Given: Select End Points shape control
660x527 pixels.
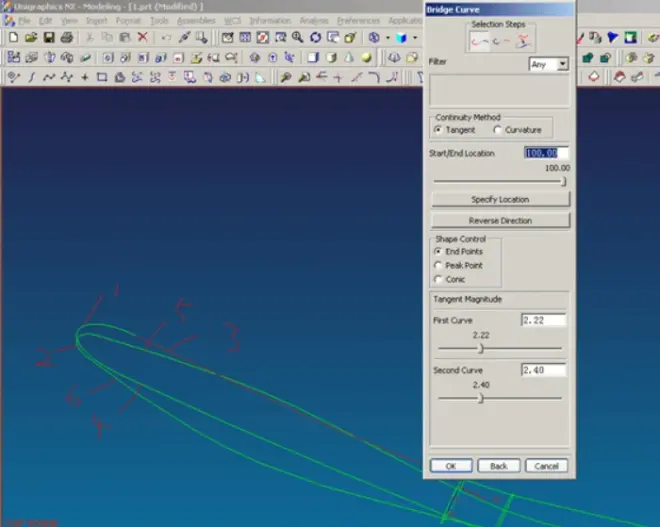Looking at the screenshot, I should [x=458, y=252].
